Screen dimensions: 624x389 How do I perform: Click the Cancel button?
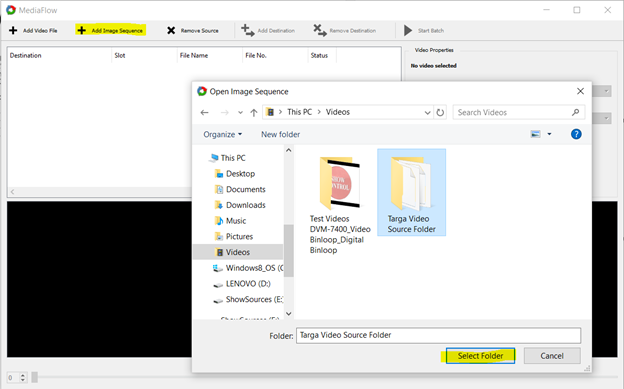[x=552, y=356]
